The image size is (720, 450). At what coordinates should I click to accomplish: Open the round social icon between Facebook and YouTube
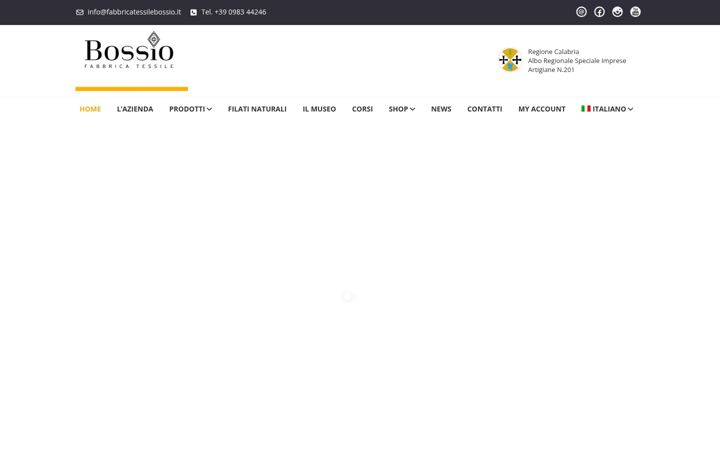[617, 12]
